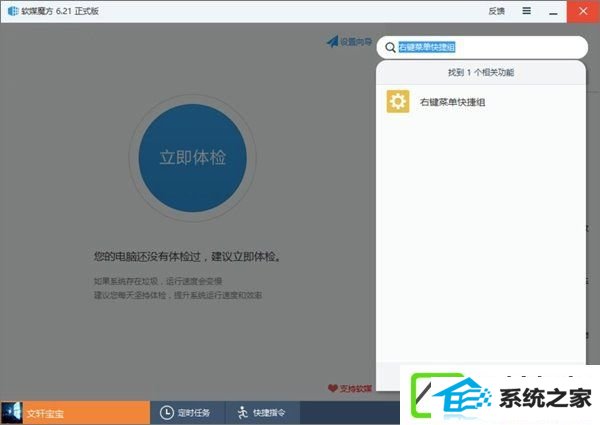Click the yellow gear icon in search results
Viewport: 600px width, 425px height.
click(398, 101)
